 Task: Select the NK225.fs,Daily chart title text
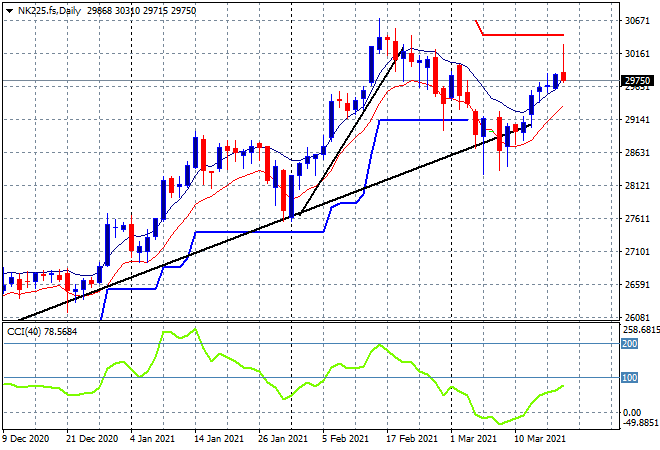[x=49, y=11]
